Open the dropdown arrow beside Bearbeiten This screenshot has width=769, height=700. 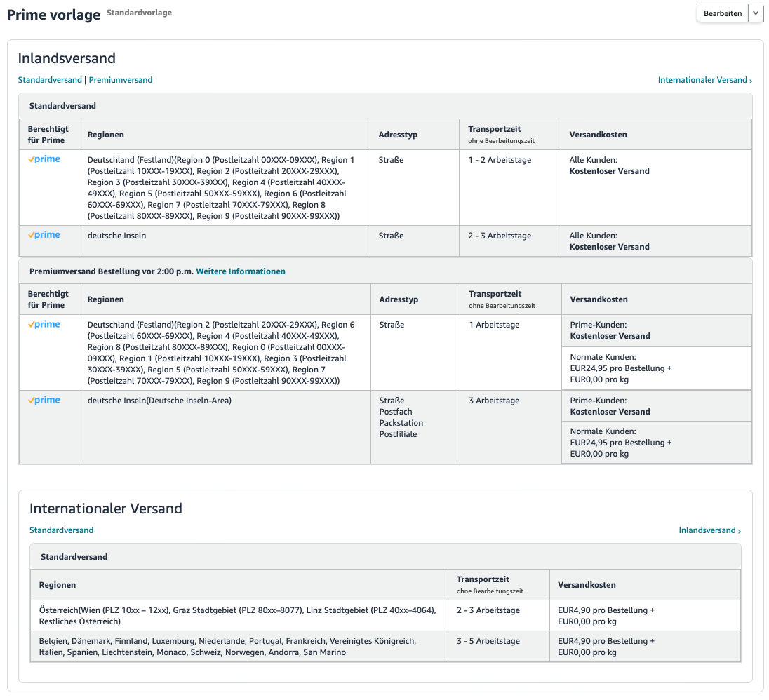(x=756, y=13)
